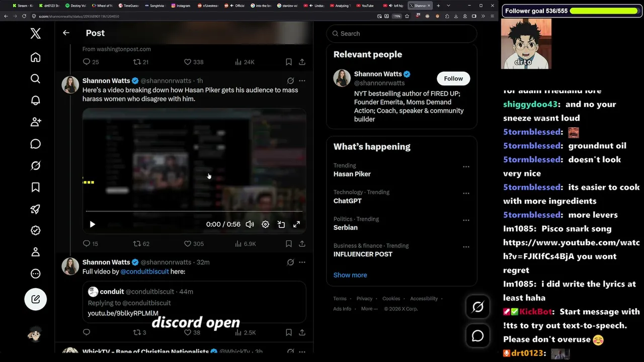
Task: Bookmark the washingtonpost.com post
Action: (x=289, y=62)
